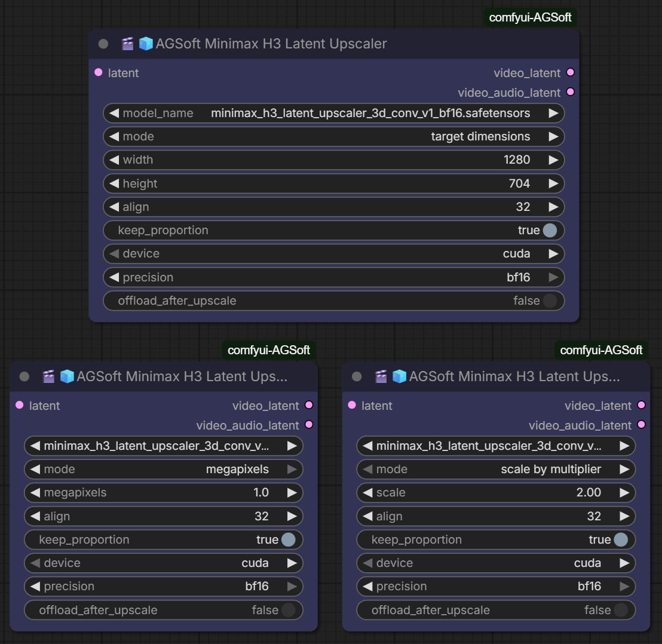Increase width with the right arrow beside 1280
The width and height of the screenshot is (662, 644).
(553, 160)
